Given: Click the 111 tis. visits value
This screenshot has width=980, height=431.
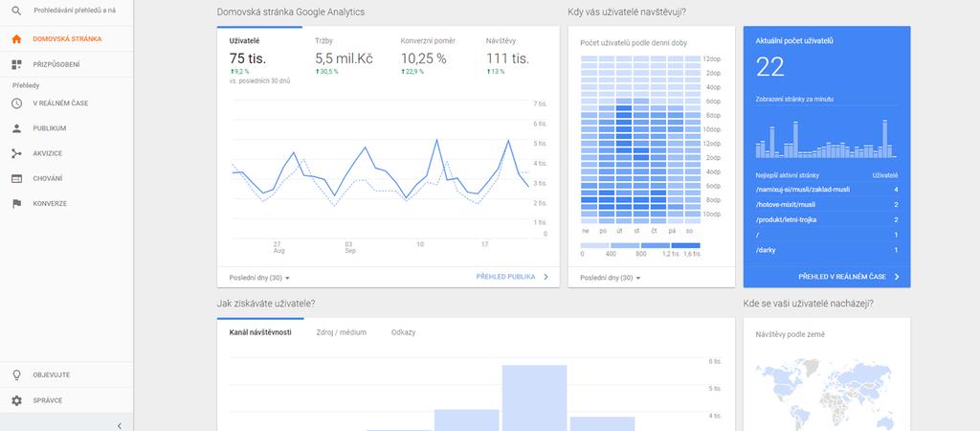Looking at the screenshot, I should point(507,59).
